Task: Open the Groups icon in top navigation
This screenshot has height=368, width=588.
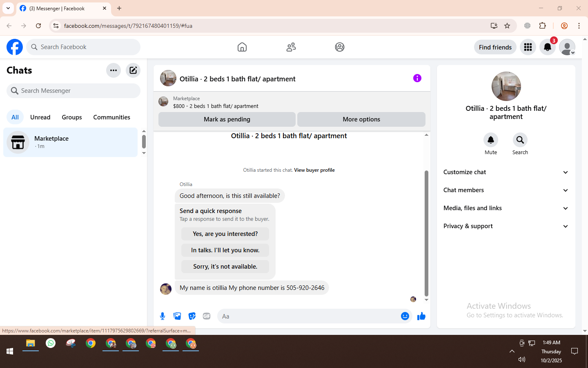Action: click(x=340, y=47)
